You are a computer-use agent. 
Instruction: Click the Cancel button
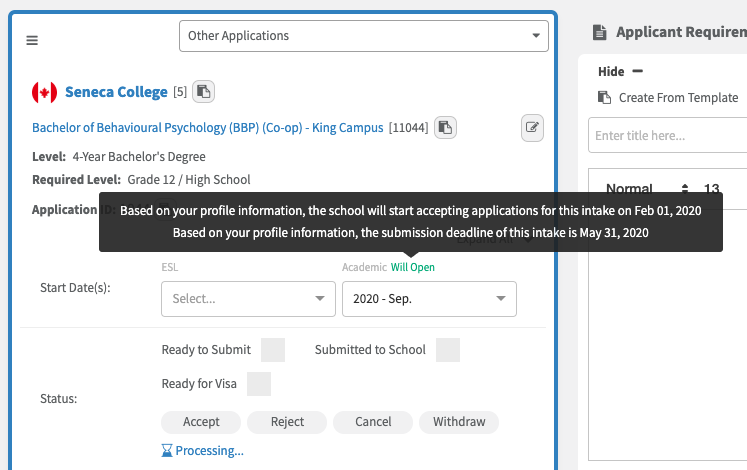tap(373, 422)
